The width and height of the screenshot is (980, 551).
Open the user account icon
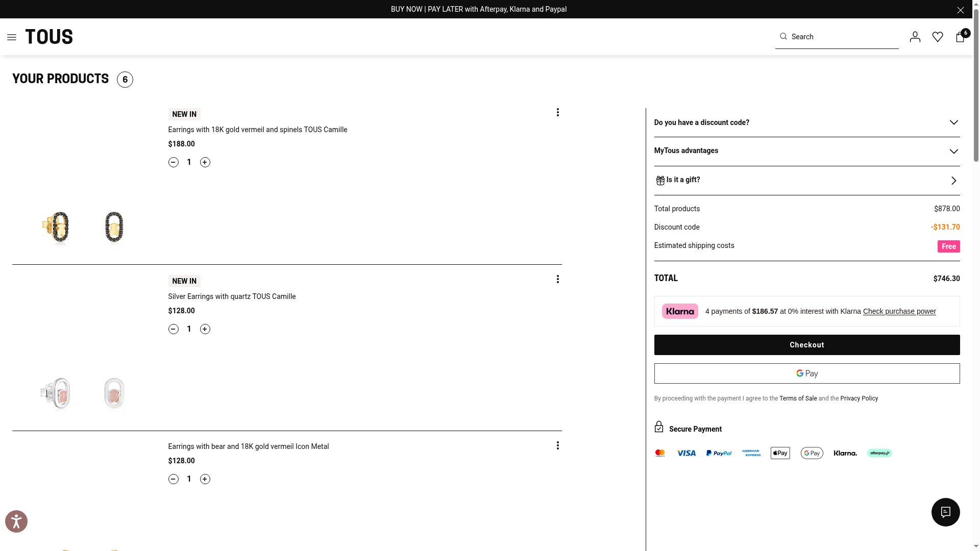coord(915,37)
